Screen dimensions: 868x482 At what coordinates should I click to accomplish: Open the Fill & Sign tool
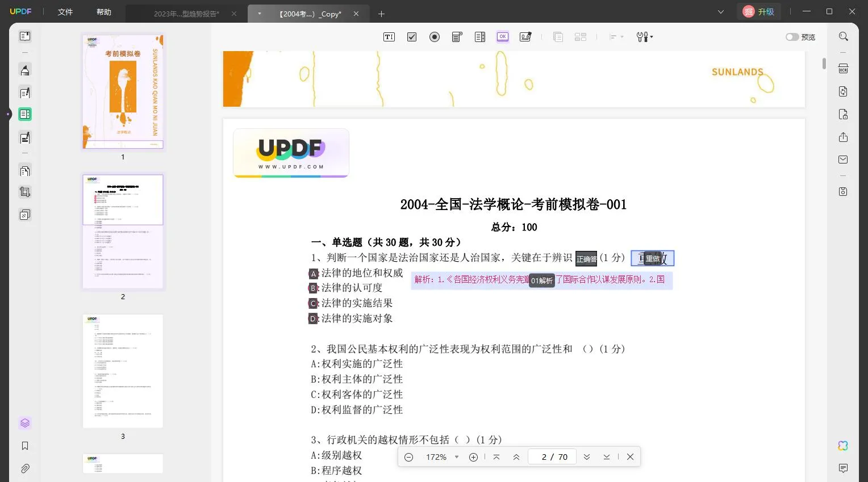[25, 137]
